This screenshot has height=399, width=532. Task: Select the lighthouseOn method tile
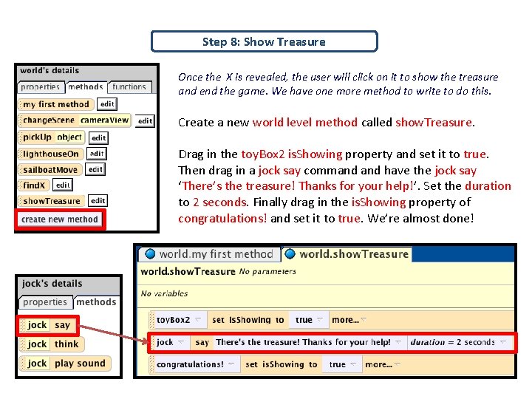[51, 154]
